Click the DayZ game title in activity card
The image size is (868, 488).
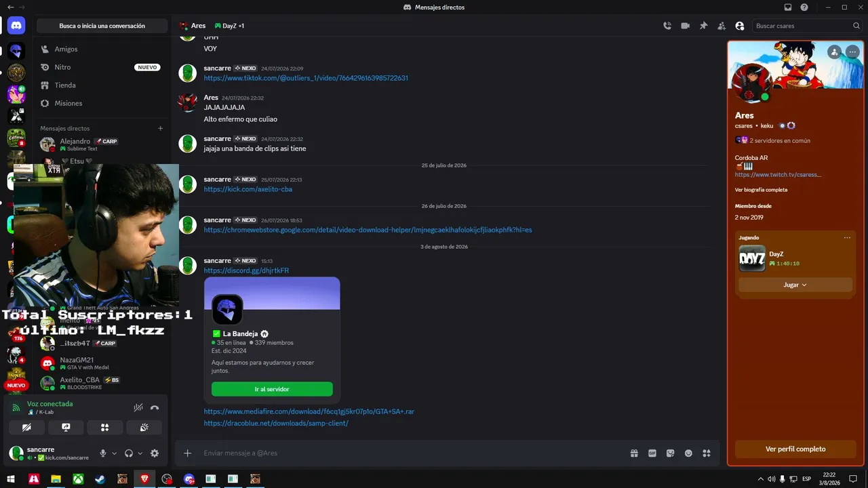coord(776,254)
